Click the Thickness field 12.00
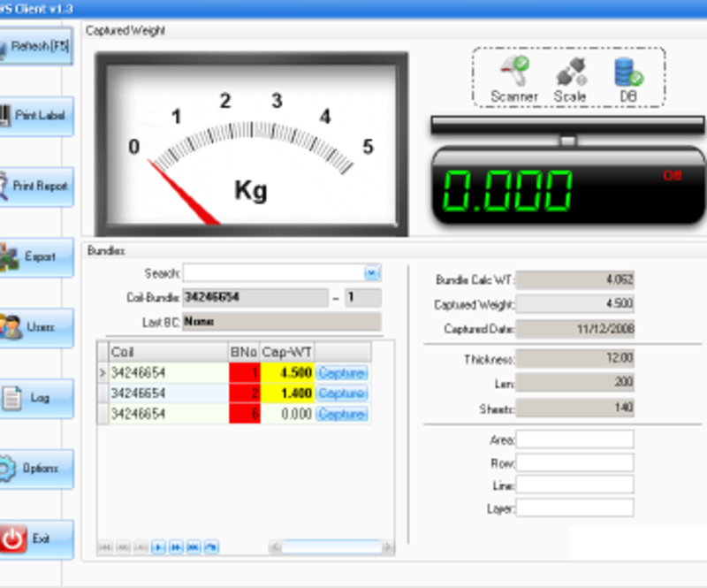 tap(575, 358)
